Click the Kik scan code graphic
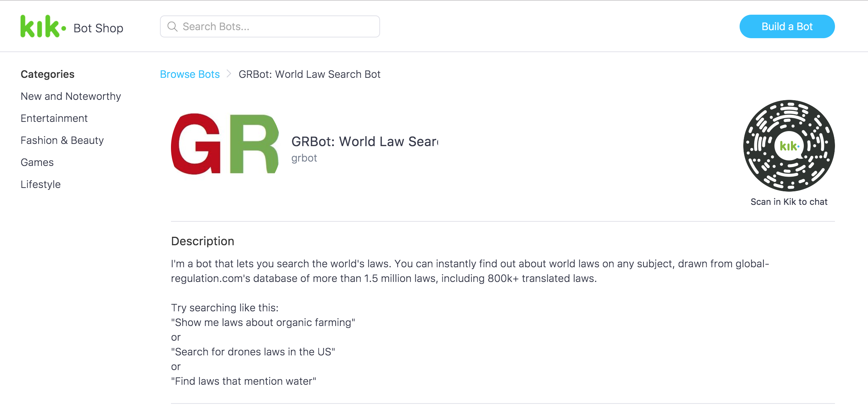The height and width of the screenshot is (420, 868). point(789,145)
